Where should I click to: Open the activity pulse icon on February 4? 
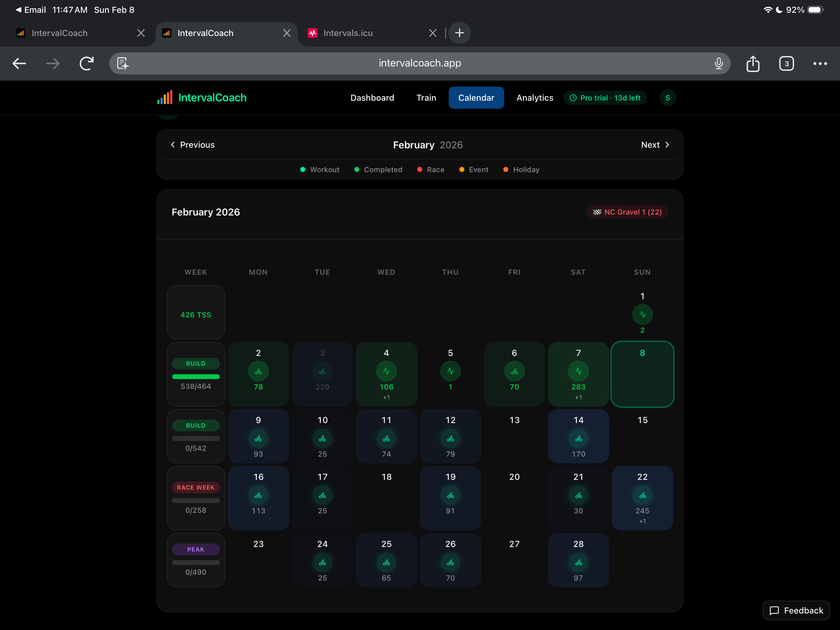pos(386,371)
